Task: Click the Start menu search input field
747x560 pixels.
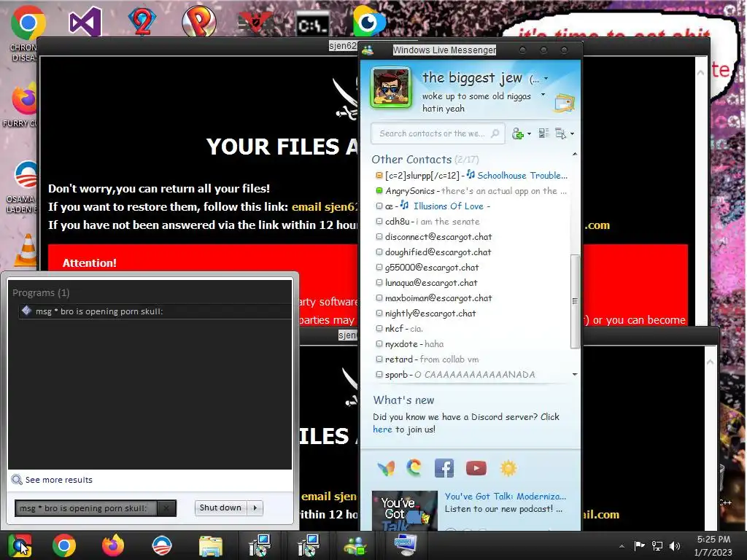Action: point(86,508)
